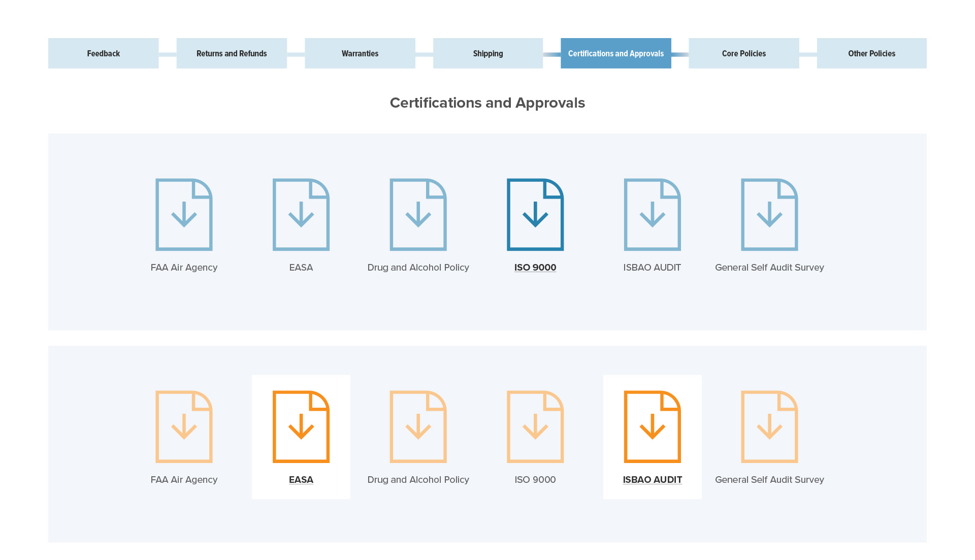This screenshot has height=560, width=975.
Task: Click the Certifications and Approvals tab
Action: click(x=616, y=53)
